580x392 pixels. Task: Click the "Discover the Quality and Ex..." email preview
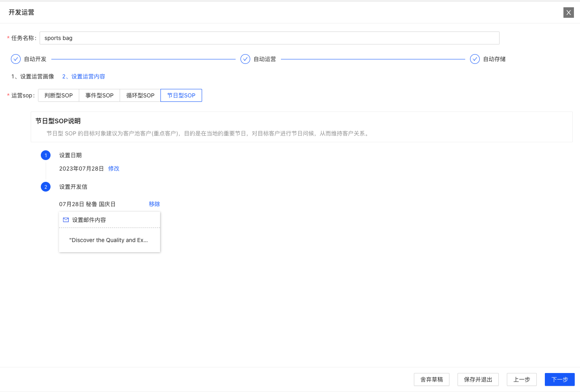pyautogui.click(x=109, y=240)
